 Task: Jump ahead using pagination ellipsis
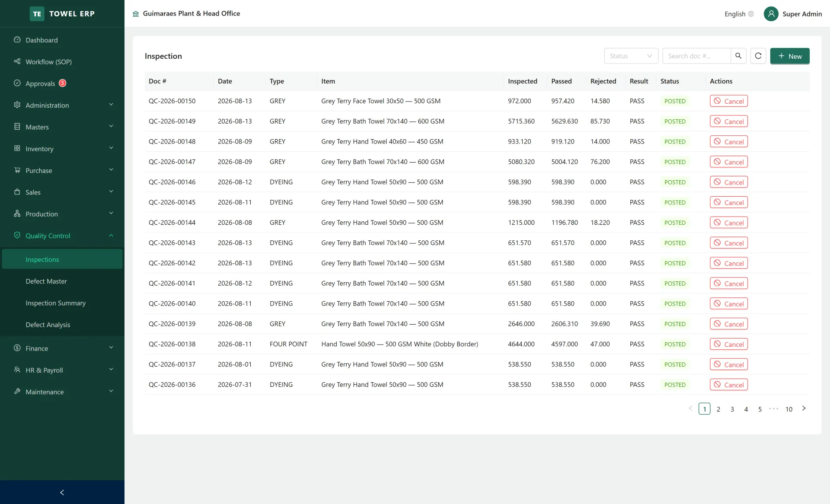coord(774,408)
